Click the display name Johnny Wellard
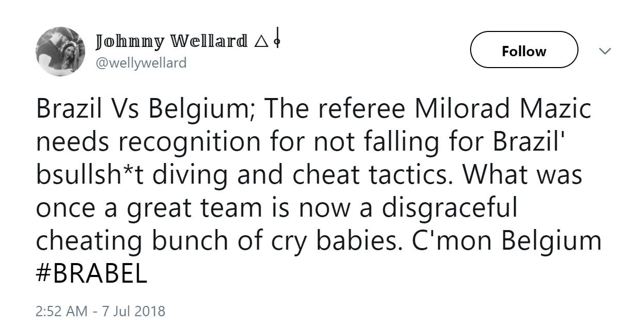 pos(170,40)
